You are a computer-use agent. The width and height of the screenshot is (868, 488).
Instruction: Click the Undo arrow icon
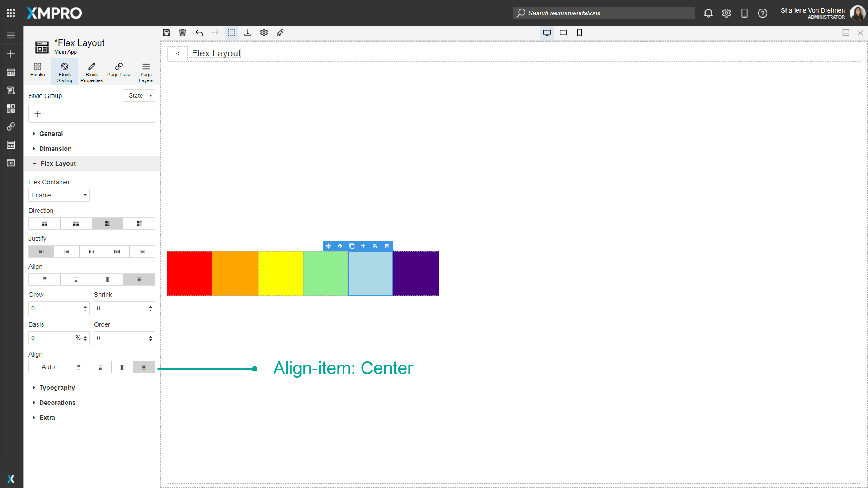(199, 33)
